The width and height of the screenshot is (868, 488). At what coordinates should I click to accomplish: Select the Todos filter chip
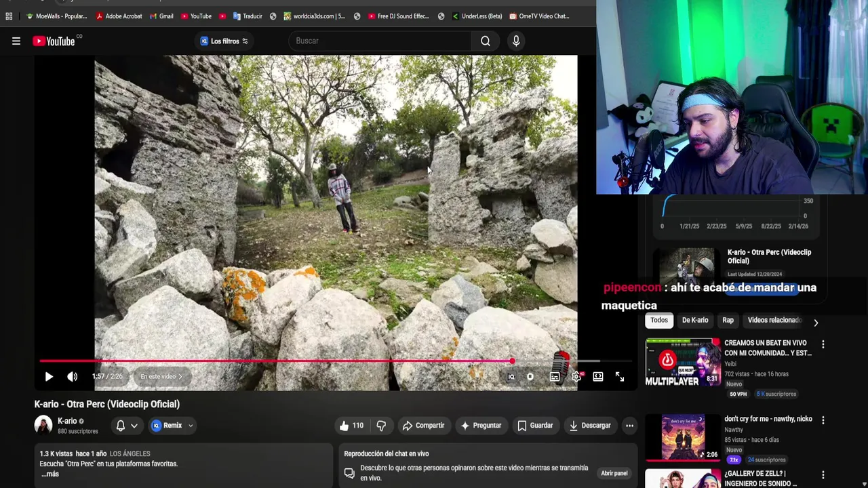click(x=659, y=320)
